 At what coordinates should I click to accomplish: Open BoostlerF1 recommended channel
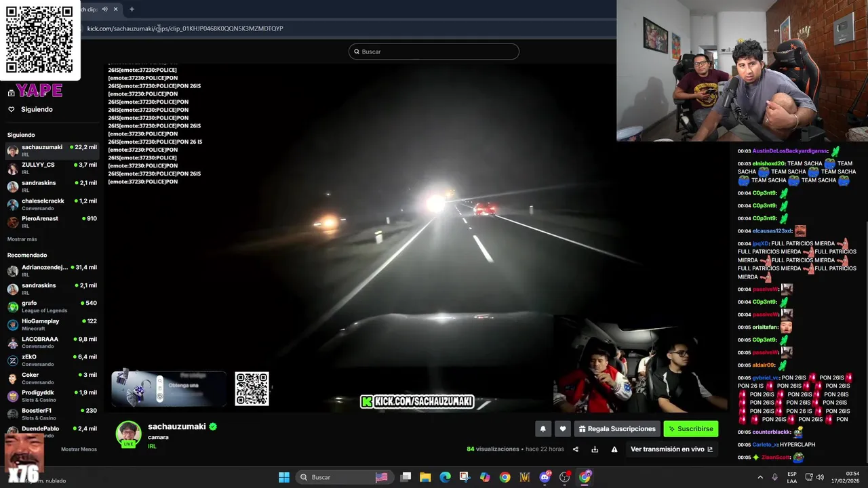[x=52, y=414]
